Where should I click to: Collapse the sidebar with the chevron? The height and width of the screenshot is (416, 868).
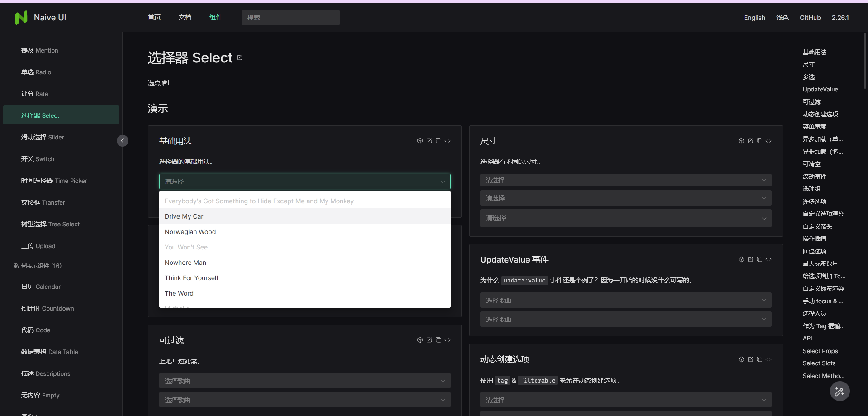click(x=123, y=141)
